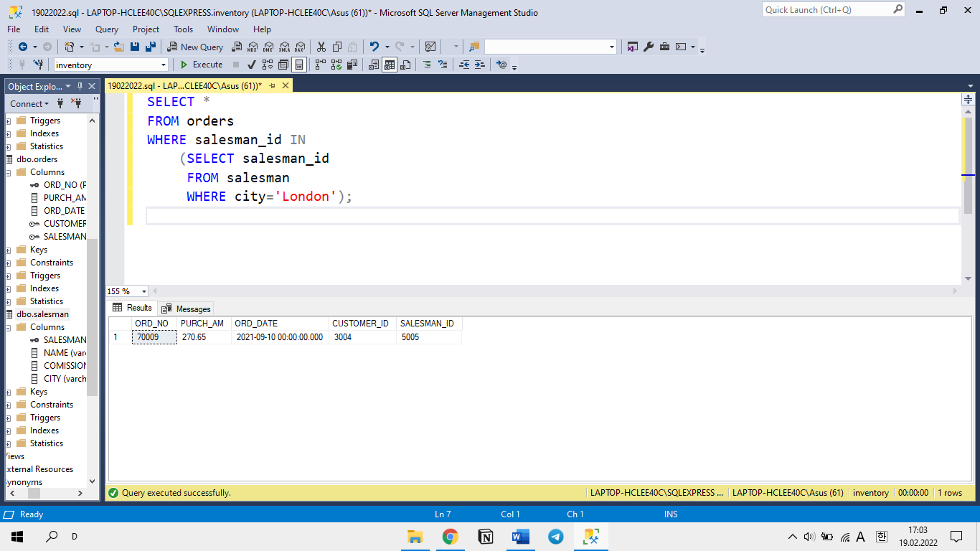Expand Keys folder under dbo.orders
This screenshot has width=980, height=551.
click(x=9, y=250)
